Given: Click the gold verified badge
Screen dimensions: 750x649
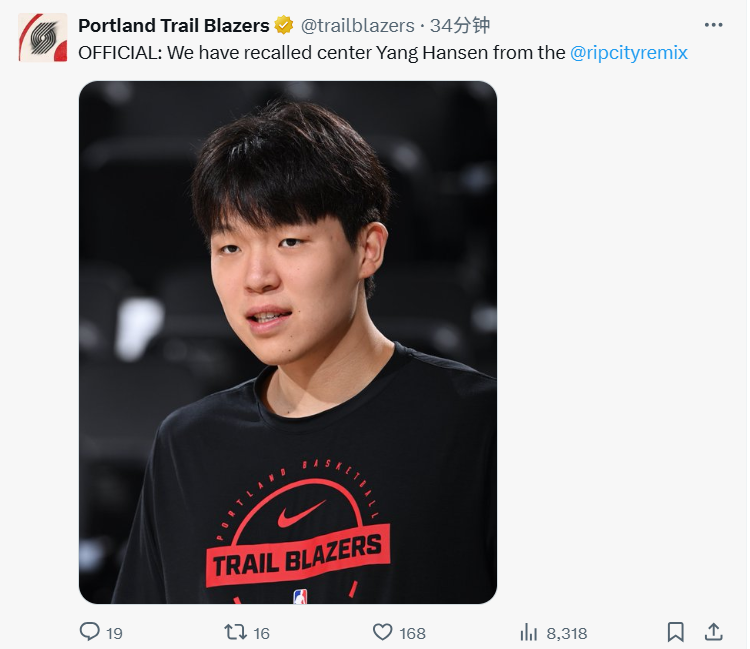Looking at the screenshot, I should (284, 25).
